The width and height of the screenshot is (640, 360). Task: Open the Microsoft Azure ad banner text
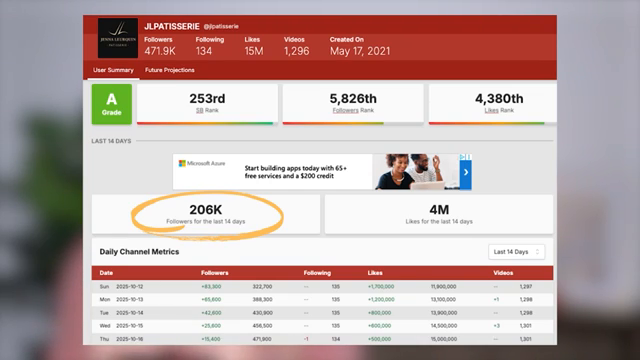(296, 172)
